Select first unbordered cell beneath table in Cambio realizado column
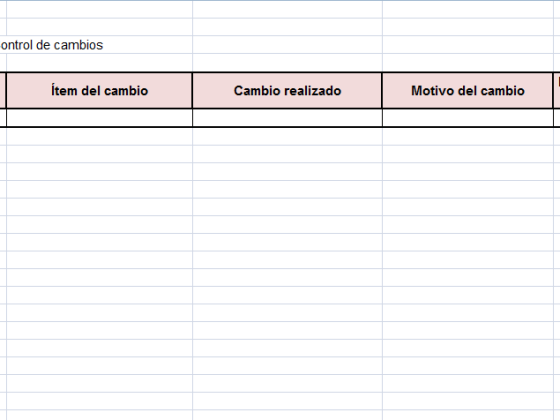 click(x=287, y=136)
